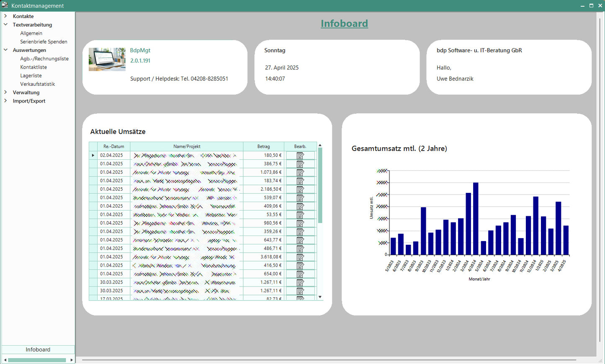This screenshot has height=364, width=605.
Task: Collapse the Textverarbeitung tree node
Action: (6, 25)
